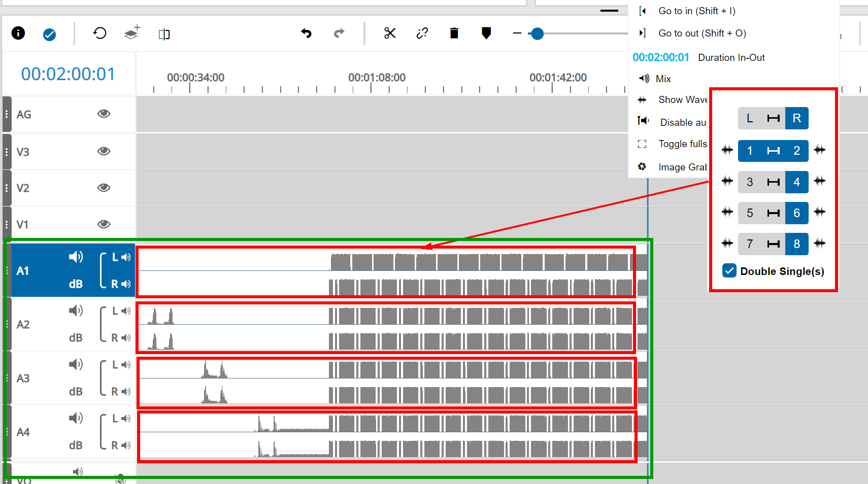
Task: Click the info icon on the toolbar
Action: pyautogui.click(x=18, y=33)
